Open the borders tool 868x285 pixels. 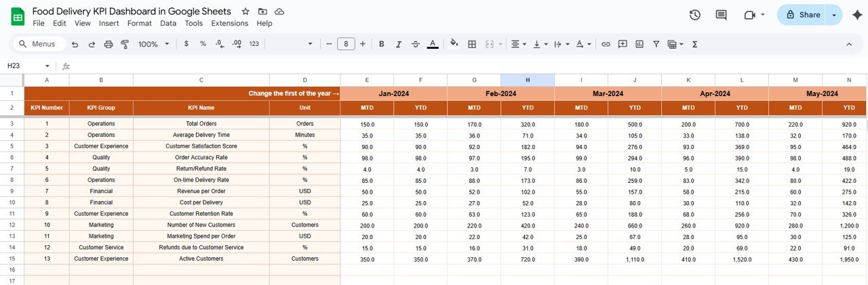click(472, 44)
